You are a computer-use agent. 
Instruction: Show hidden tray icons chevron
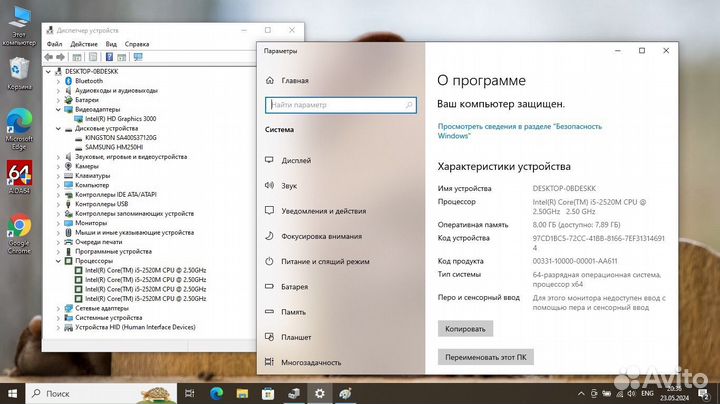point(581,393)
